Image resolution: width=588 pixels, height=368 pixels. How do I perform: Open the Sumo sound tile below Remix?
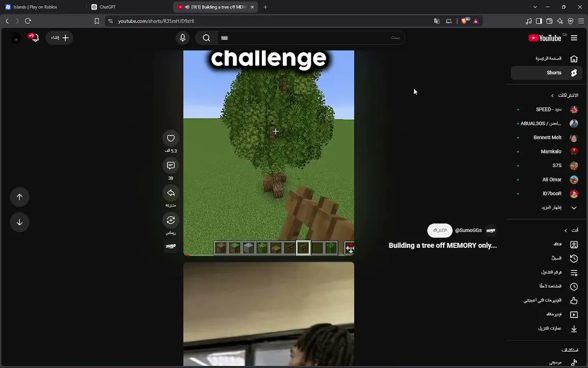point(170,246)
